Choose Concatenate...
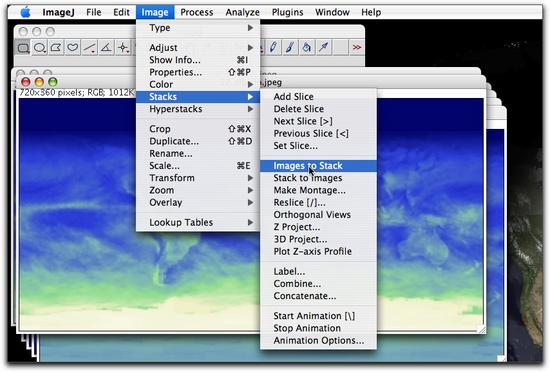This screenshot has height=372, width=550. pos(318,296)
